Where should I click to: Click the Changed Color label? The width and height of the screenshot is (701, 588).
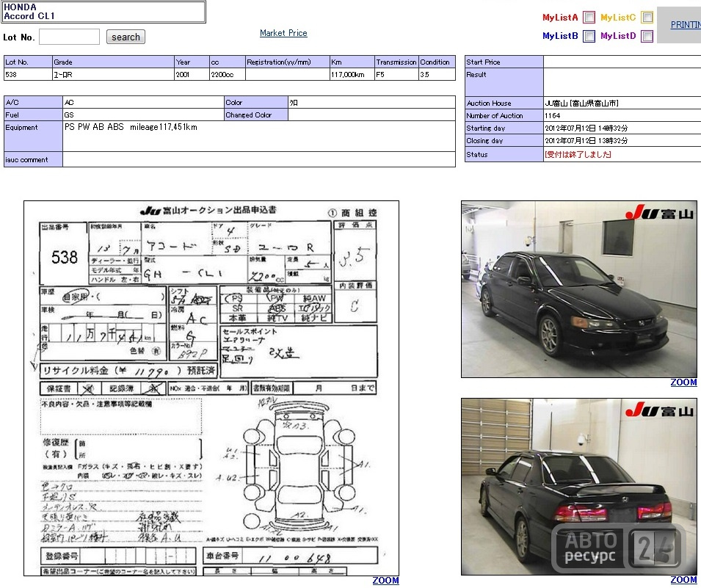pyautogui.click(x=256, y=115)
